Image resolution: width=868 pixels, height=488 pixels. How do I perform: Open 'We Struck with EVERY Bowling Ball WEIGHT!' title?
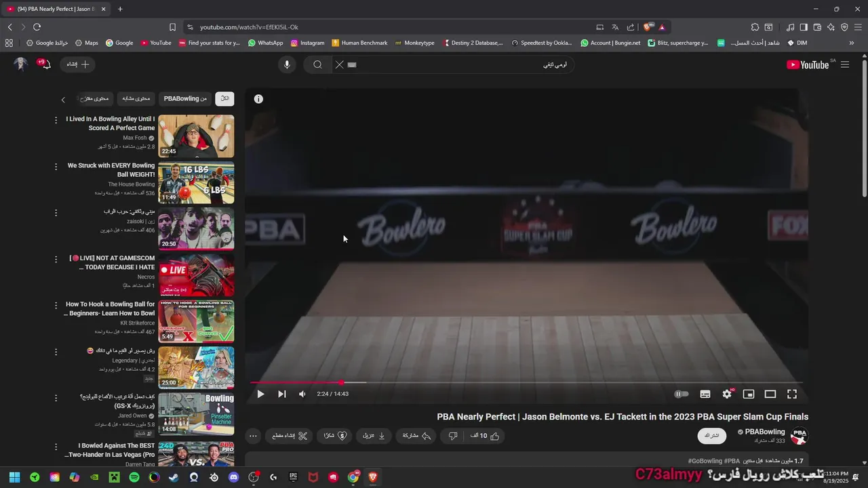tap(111, 169)
